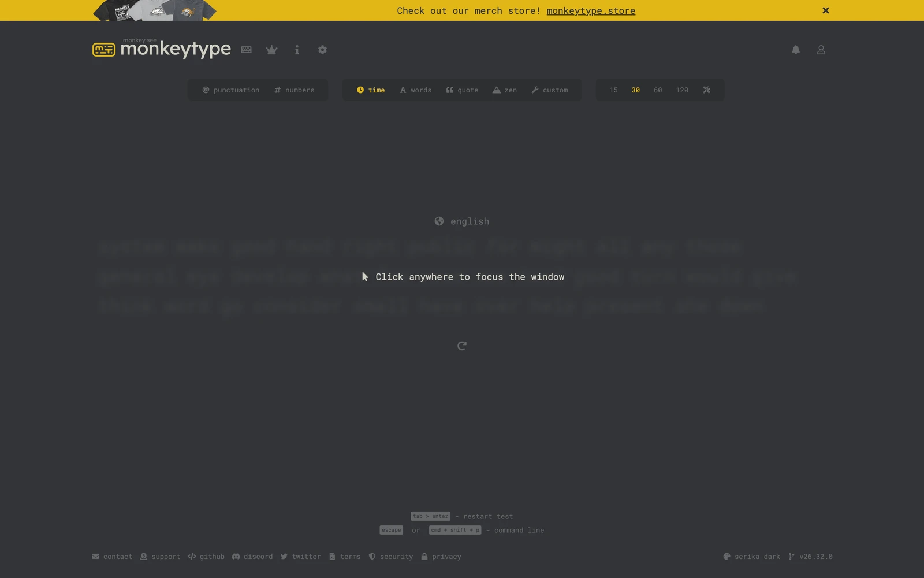The width and height of the screenshot is (924, 578).
Task: Open the security link
Action: click(x=391, y=557)
